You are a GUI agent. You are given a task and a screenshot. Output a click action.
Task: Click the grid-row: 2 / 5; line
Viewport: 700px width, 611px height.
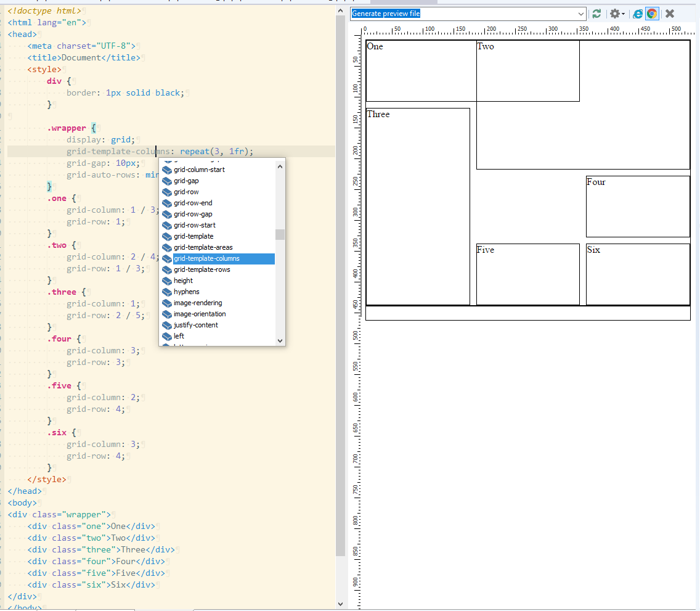(x=105, y=315)
